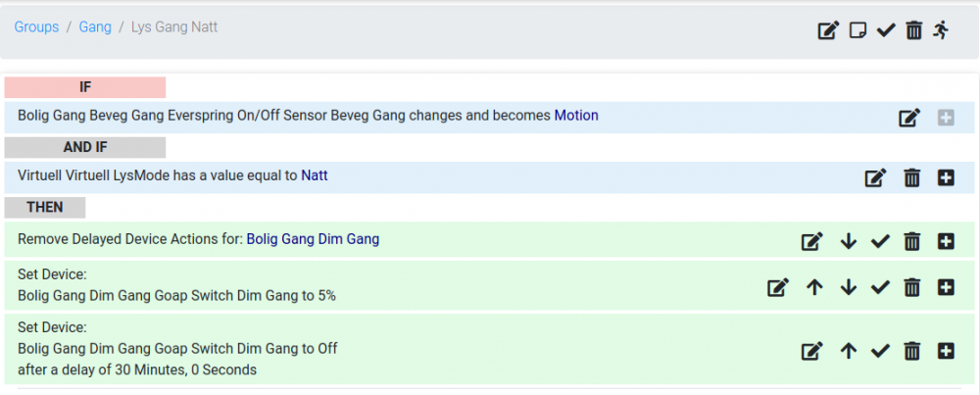Go to the Gang breadcrumb link

pyautogui.click(x=95, y=27)
